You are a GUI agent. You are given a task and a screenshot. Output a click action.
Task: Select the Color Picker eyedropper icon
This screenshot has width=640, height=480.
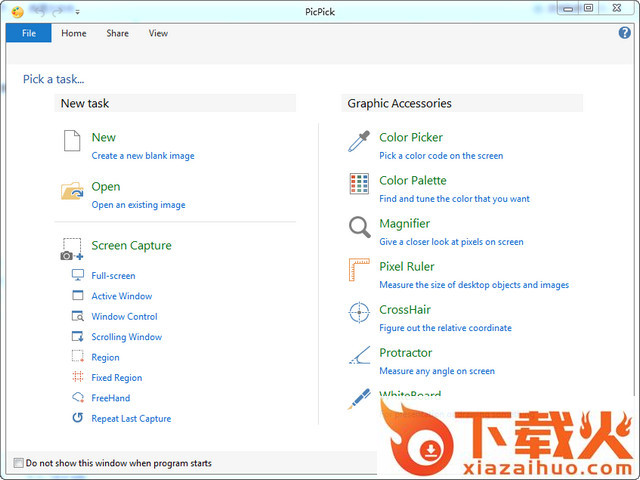point(359,141)
